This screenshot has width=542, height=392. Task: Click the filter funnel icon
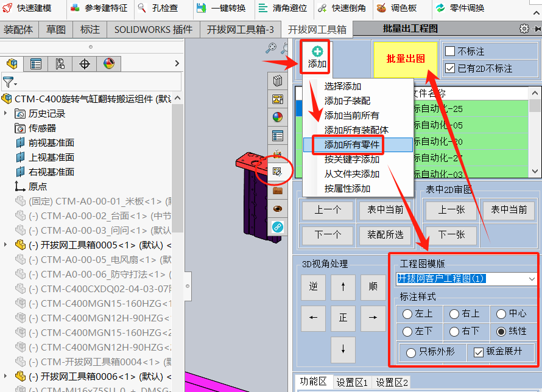[x=7, y=83]
